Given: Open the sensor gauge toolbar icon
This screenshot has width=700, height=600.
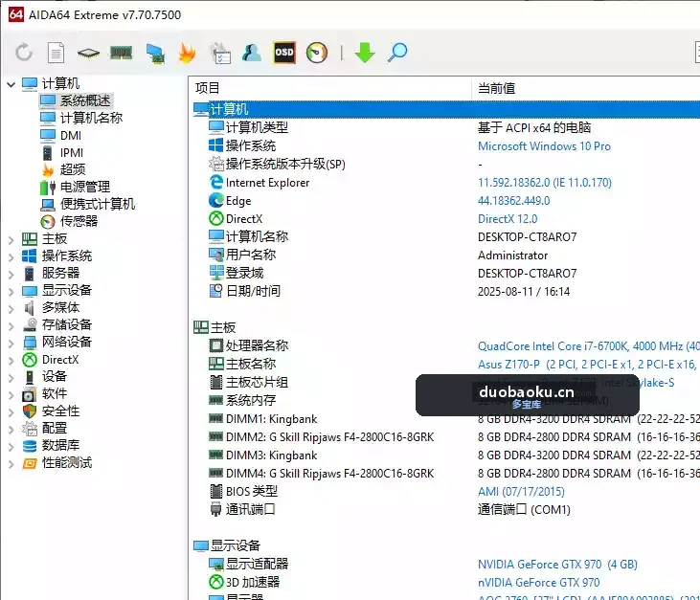Looking at the screenshot, I should pyautogui.click(x=317, y=53).
